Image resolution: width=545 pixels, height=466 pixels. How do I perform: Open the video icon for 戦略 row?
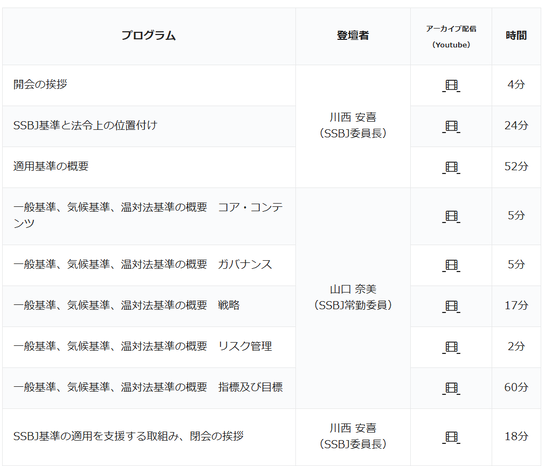pyautogui.click(x=451, y=306)
